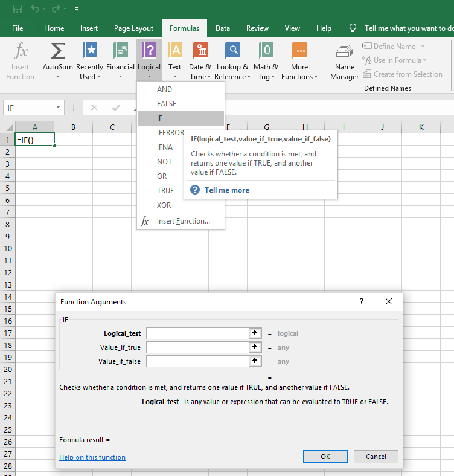Choose XOR in the Logical list
Screen dimensions: 454x476
164,205
